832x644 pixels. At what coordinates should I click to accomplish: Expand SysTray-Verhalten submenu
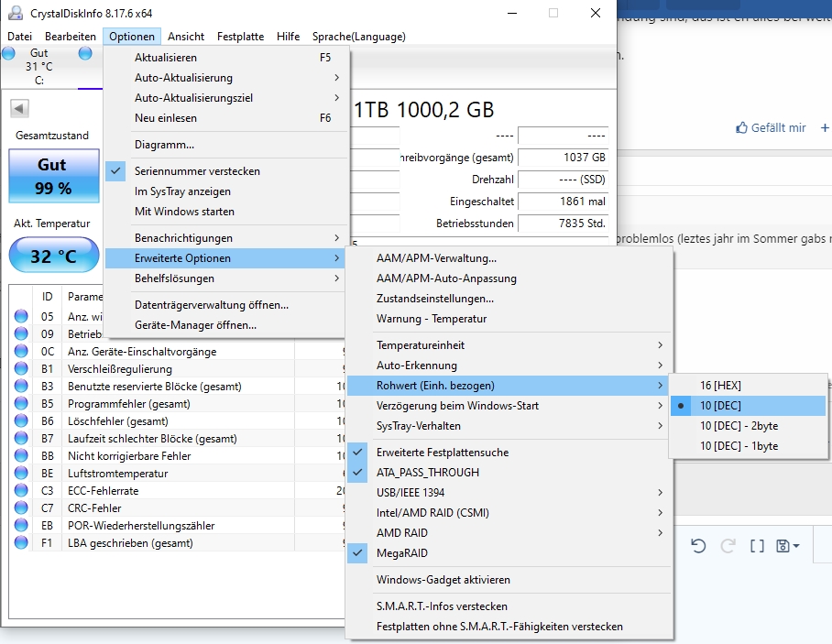click(509, 425)
